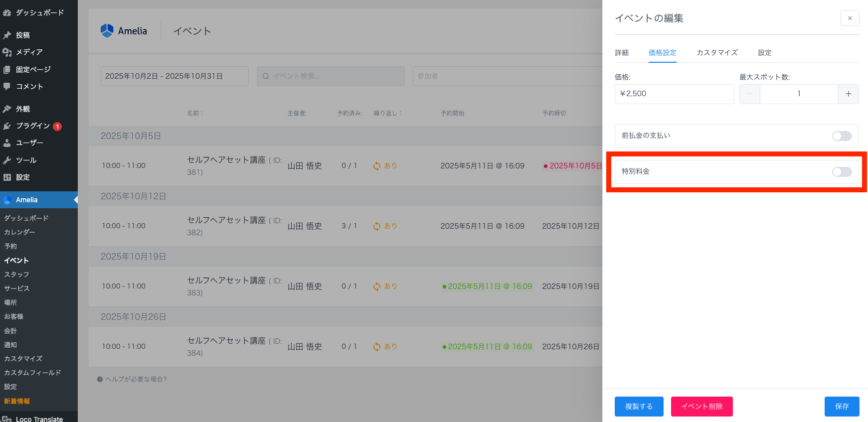The height and width of the screenshot is (422, 868).
Task: Open the カスタマイズ tab in event editor
Action: [716, 53]
